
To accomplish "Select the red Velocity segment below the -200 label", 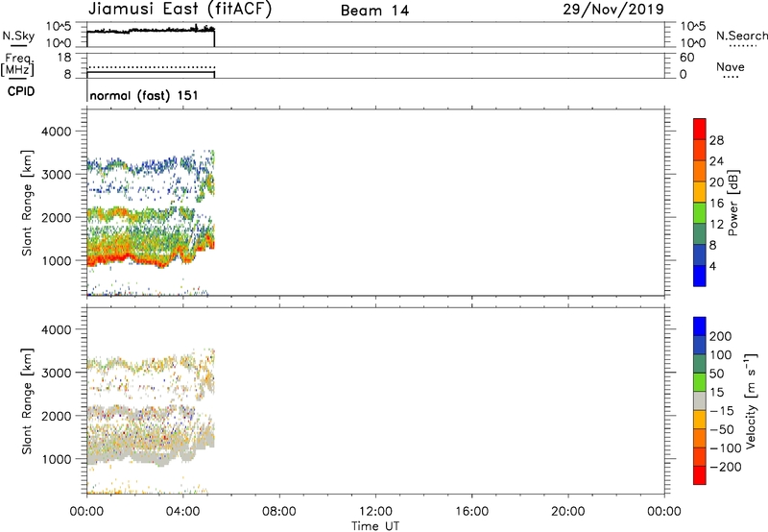I will (x=700, y=475).
